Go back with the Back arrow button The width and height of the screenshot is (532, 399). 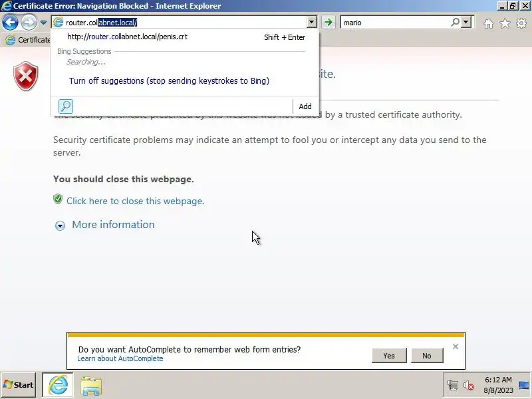pos(10,23)
